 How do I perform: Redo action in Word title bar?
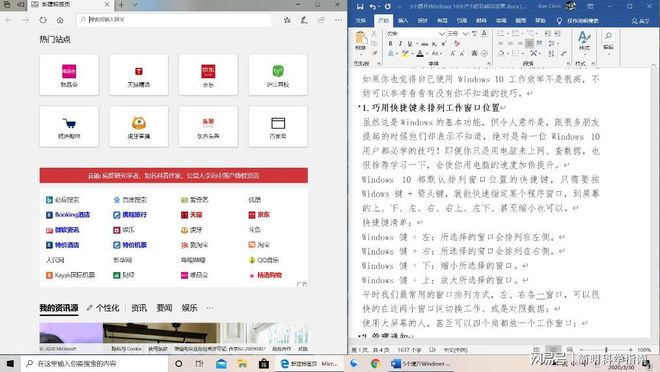[387, 6]
